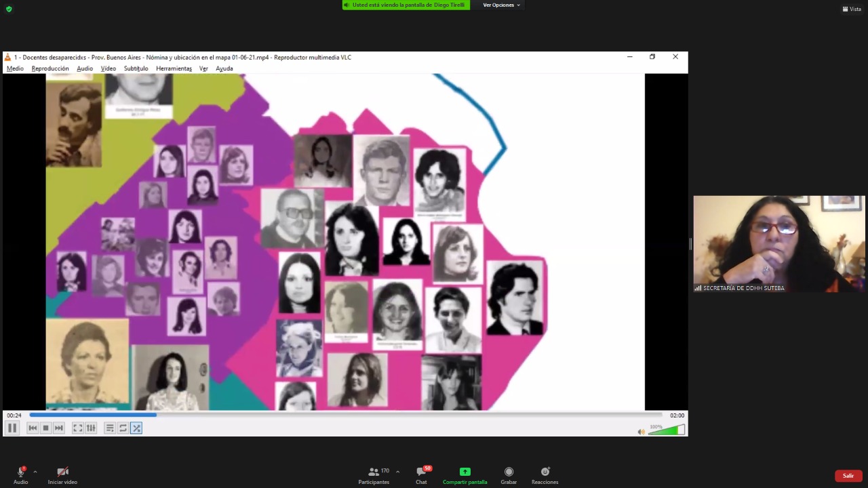Click Compartir pantalla button
868x488 pixels.
coord(465,474)
